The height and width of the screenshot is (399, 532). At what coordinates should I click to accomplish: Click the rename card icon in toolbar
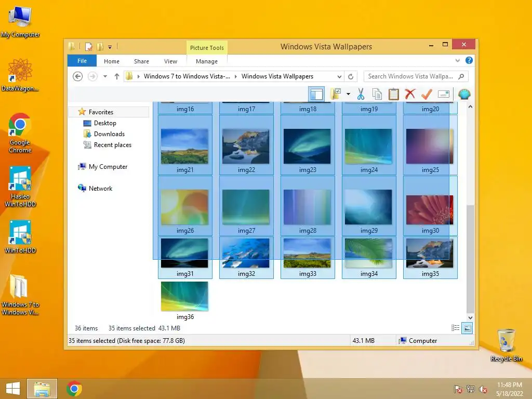tap(444, 94)
